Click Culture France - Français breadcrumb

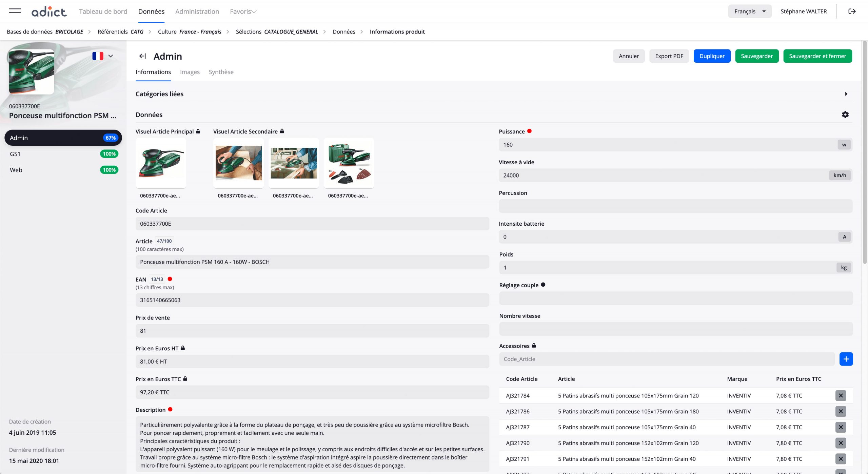click(190, 32)
